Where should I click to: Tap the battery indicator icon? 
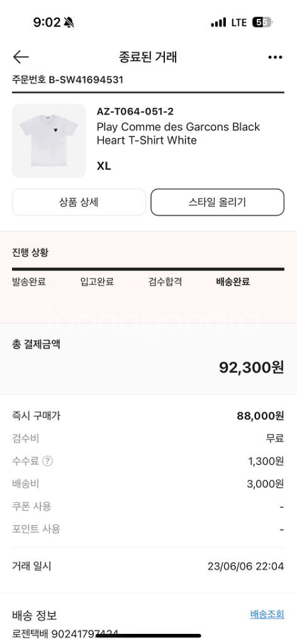tap(262, 22)
